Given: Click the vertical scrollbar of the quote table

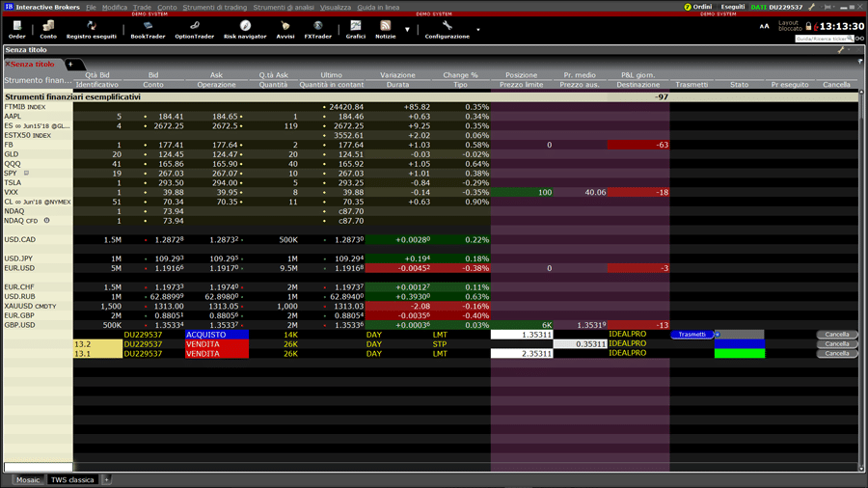Looking at the screenshot, I should point(861,280).
